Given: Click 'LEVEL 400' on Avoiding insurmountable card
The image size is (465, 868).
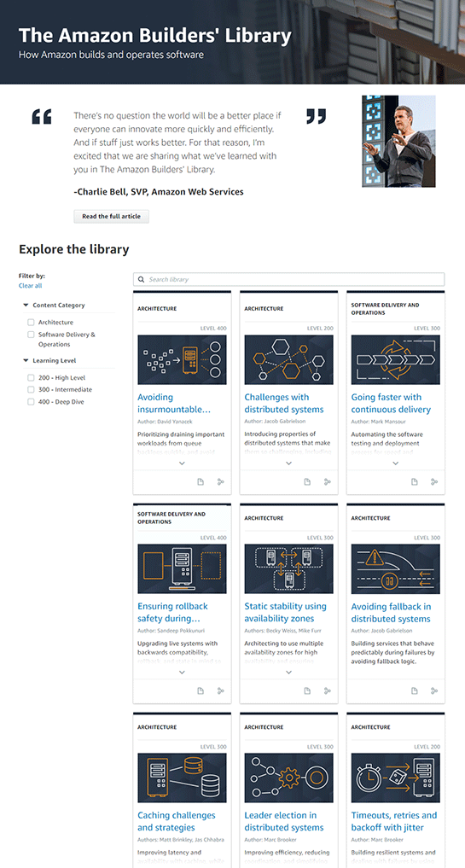Looking at the screenshot, I should coord(213,329).
